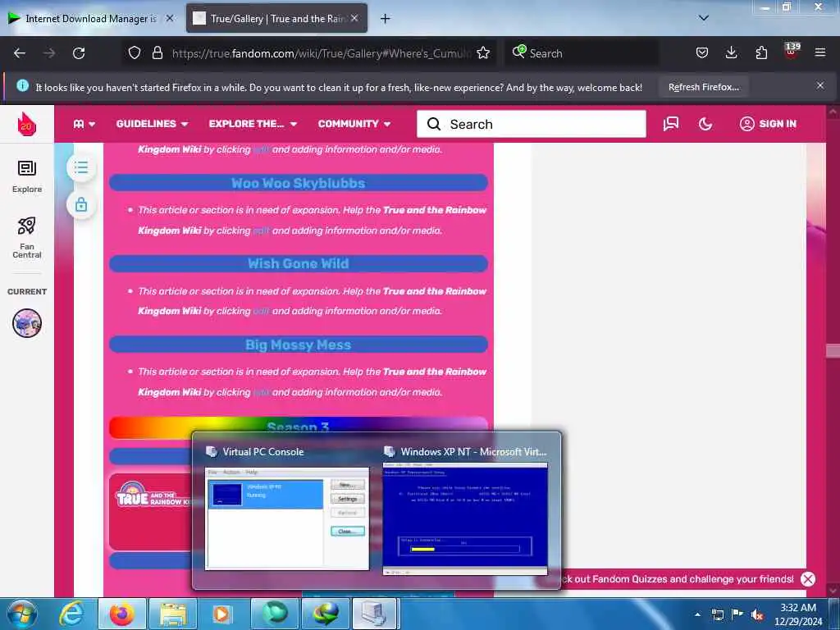The width and height of the screenshot is (840, 630).
Task: Click the Big Mossy Mess heading
Action: tap(299, 345)
